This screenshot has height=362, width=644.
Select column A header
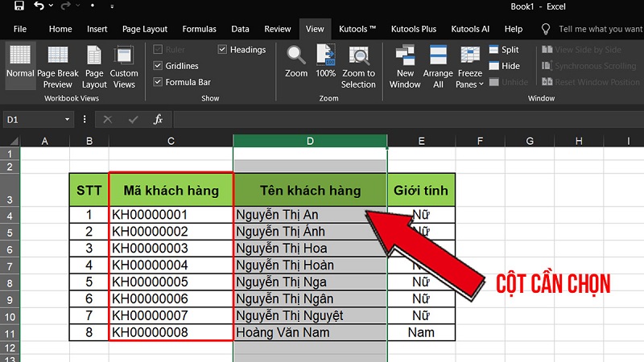pyautogui.click(x=45, y=142)
